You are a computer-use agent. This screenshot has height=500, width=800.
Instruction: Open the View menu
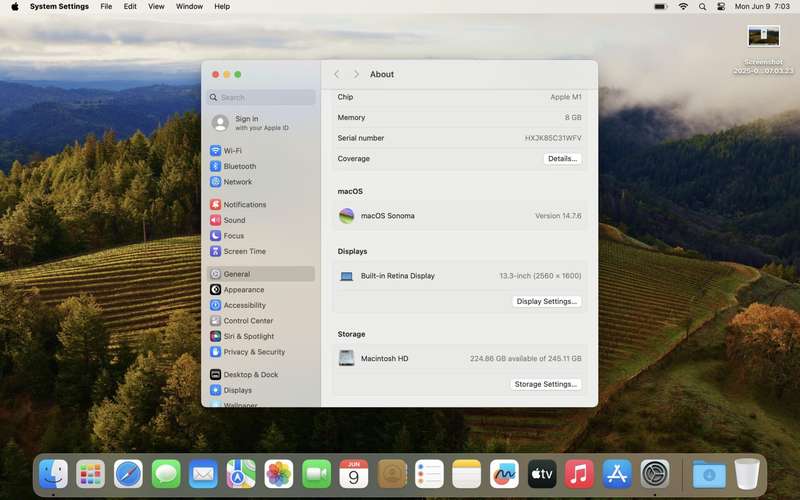coord(156,7)
